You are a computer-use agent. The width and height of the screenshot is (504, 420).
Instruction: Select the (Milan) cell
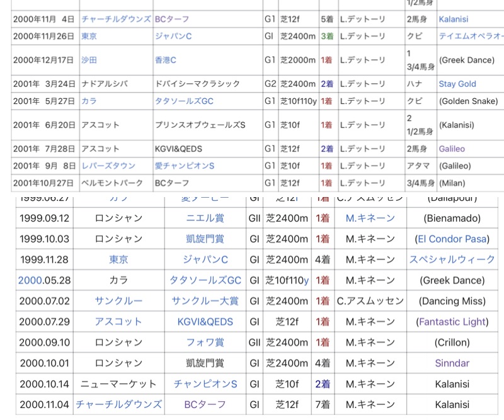[x=471, y=183]
